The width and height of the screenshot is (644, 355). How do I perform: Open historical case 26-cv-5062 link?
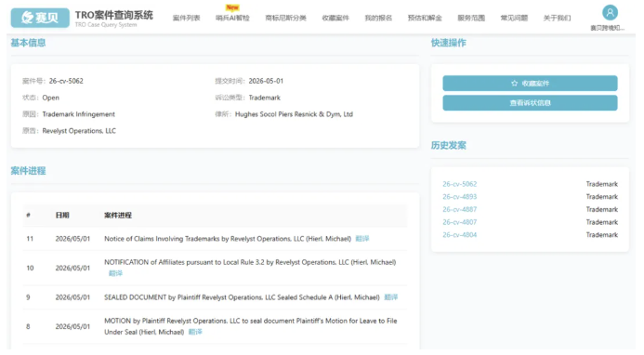pyautogui.click(x=460, y=184)
